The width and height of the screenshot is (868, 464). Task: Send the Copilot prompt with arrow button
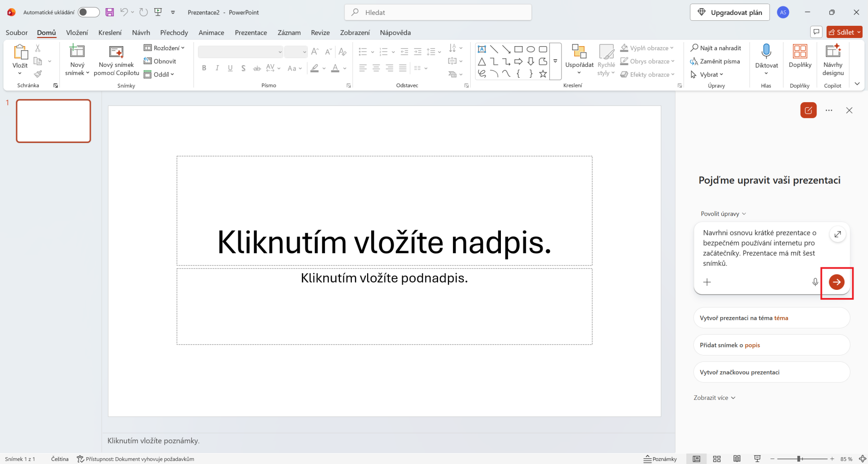pos(836,282)
